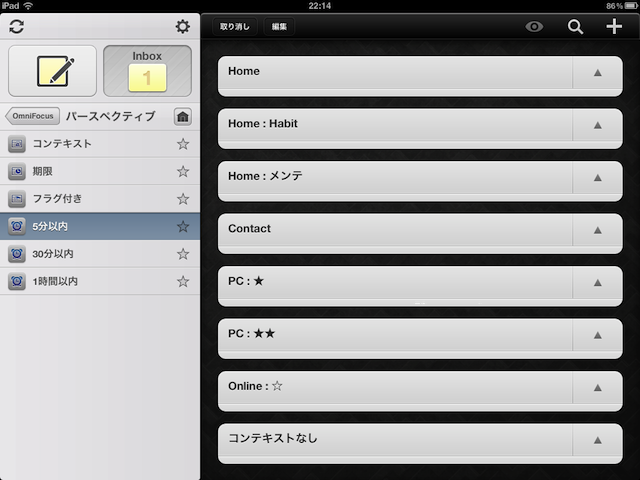Click the フラグ付き perspective icon
Viewport: 640px width, 480px height.
pos(17,199)
